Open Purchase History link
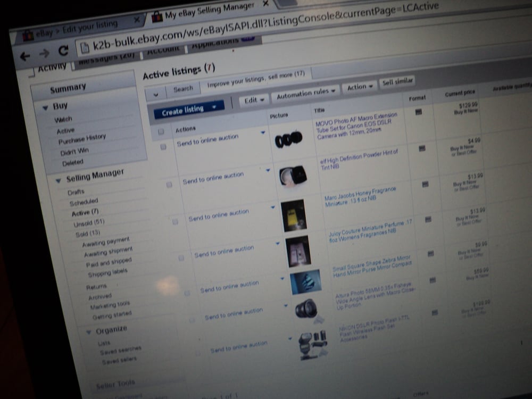Image resolution: width=532 pixels, height=399 pixels. point(82,139)
